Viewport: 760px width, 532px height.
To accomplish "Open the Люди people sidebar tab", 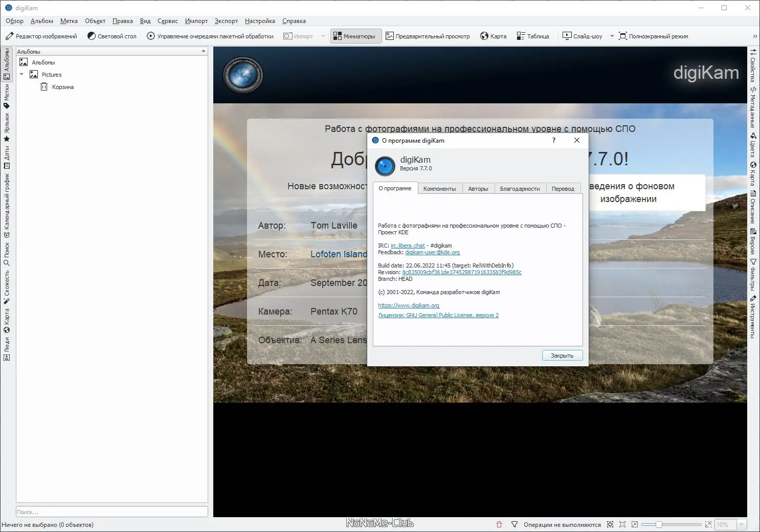I will [7, 349].
